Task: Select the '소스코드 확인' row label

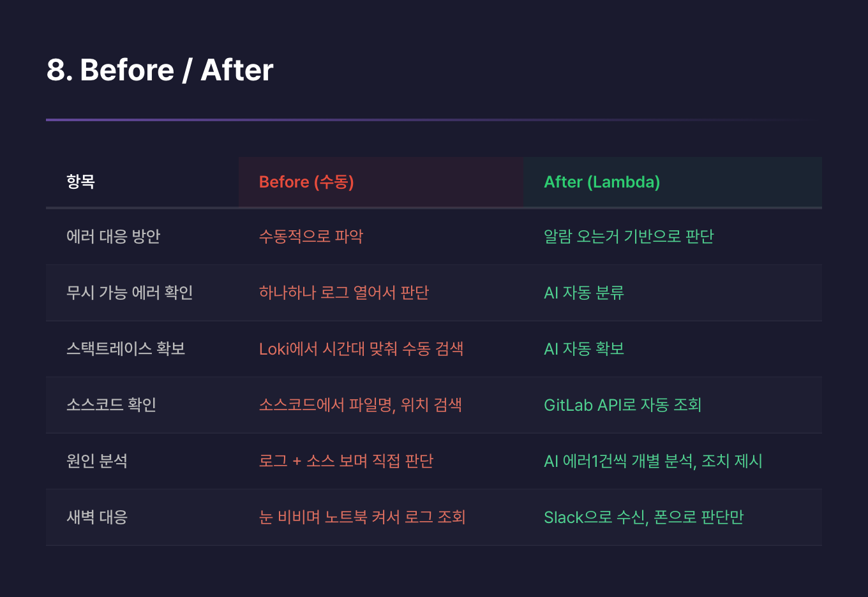Action: (x=112, y=405)
